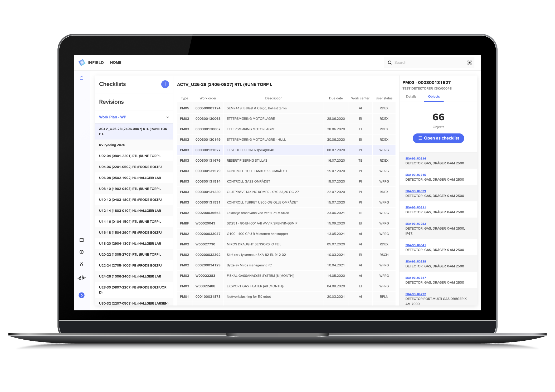
Task: Select revision U18-20 (2904-1305) HL
Action: (x=134, y=244)
